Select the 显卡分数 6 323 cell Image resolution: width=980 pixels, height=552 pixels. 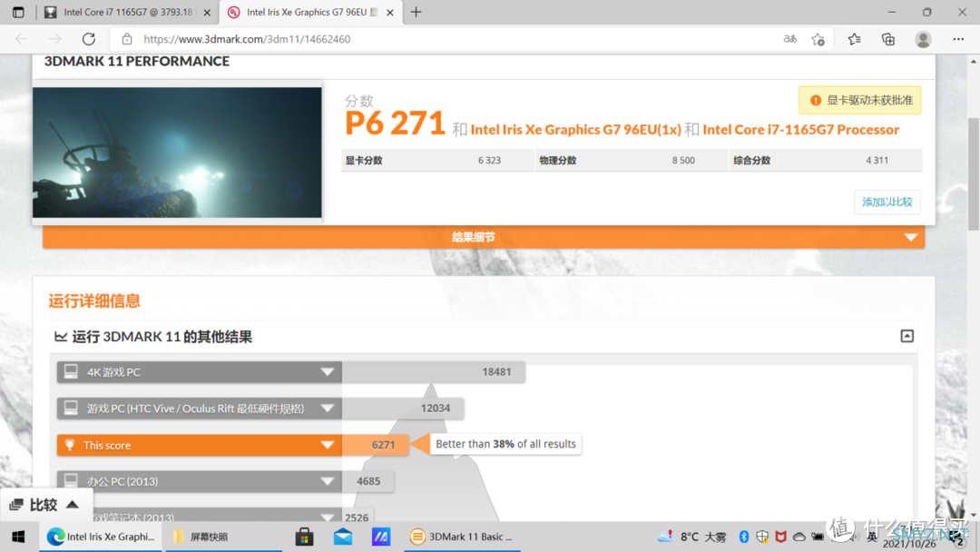point(437,160)
